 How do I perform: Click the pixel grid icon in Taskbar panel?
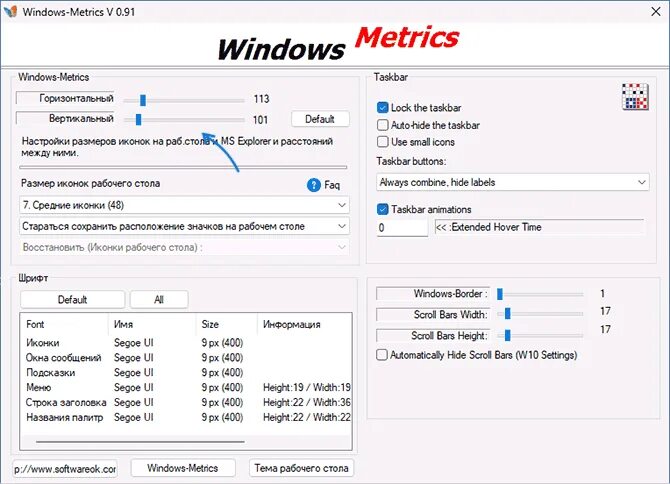tap(635, 97)
